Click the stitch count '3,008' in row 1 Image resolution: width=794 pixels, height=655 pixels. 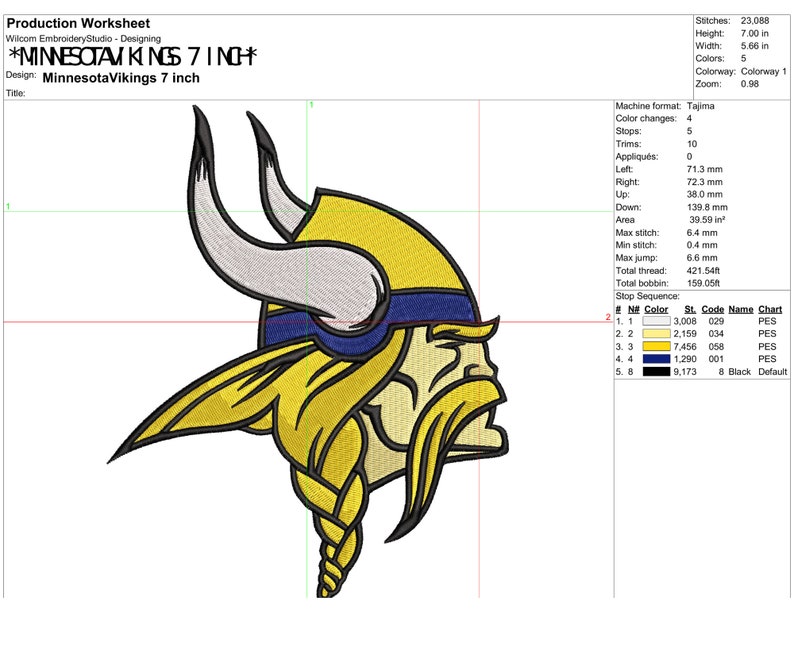(x=685, y=321)
